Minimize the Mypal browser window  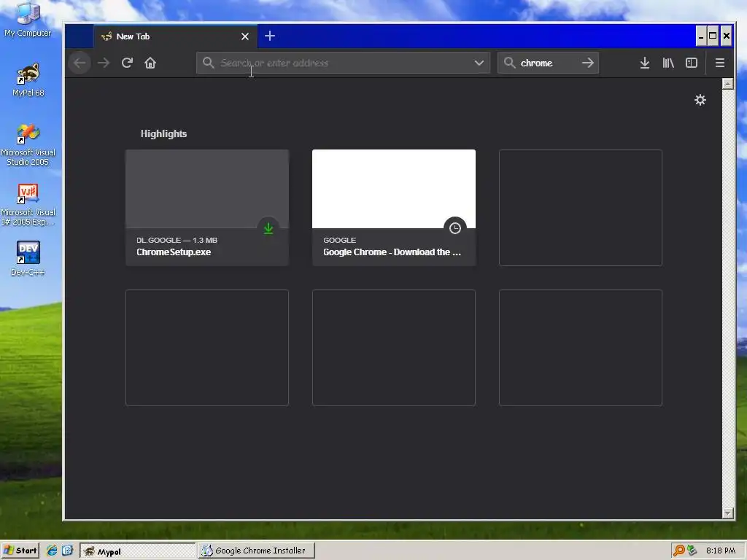point(701,36)
